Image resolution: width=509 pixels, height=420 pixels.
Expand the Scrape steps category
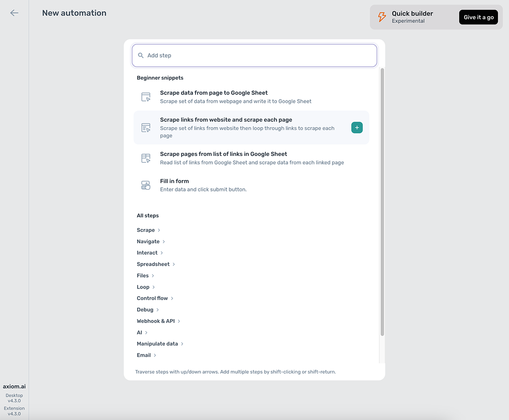click(148, 230)
